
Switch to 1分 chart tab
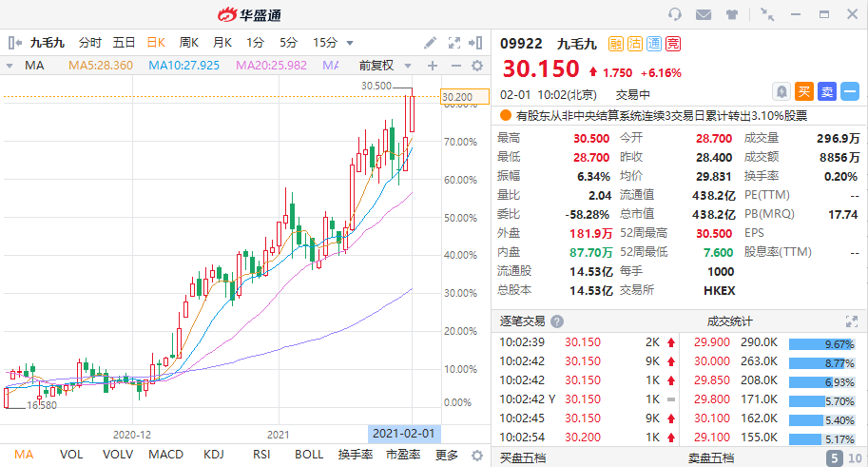click(255, 43)
